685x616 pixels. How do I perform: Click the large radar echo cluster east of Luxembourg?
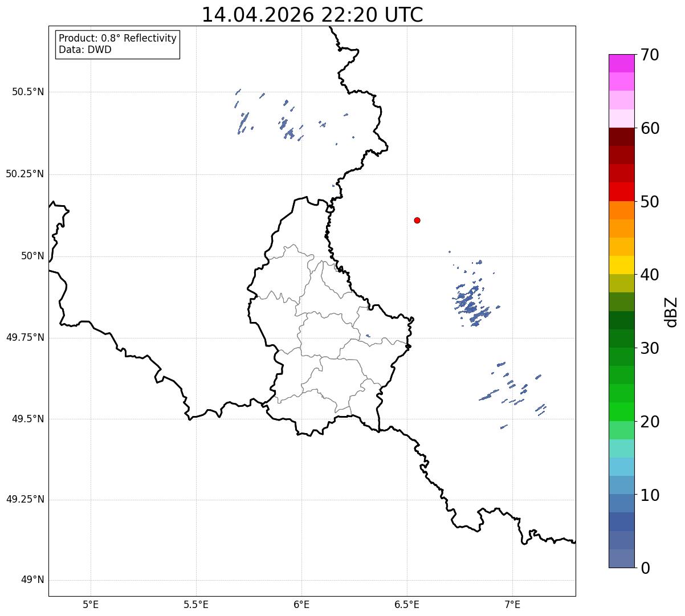[471, 301]
